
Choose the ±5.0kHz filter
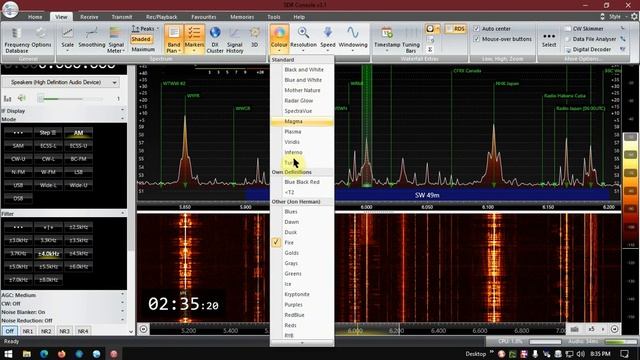18,267
